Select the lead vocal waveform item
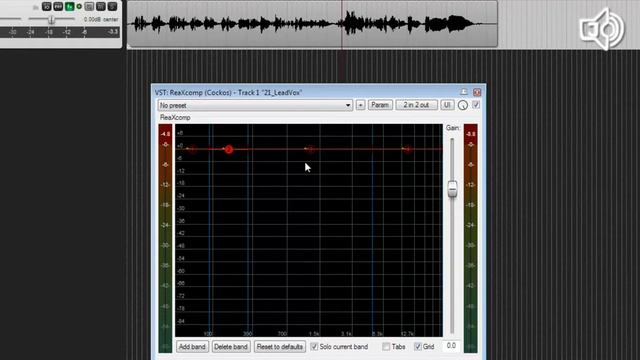 pyautogui.click(x=312, y=24)
